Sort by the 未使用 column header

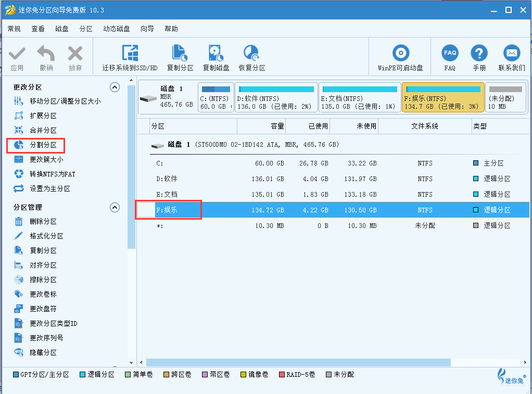pos(354,126)
